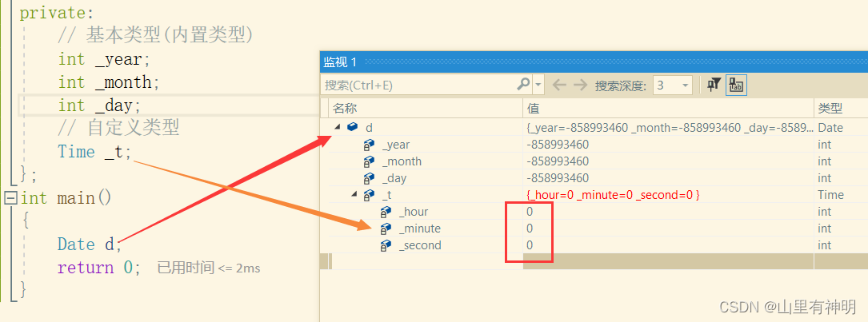Viewport: 868px width, 322px height.
Task: Collapse the _t member tree node
Action: [353, 195]
